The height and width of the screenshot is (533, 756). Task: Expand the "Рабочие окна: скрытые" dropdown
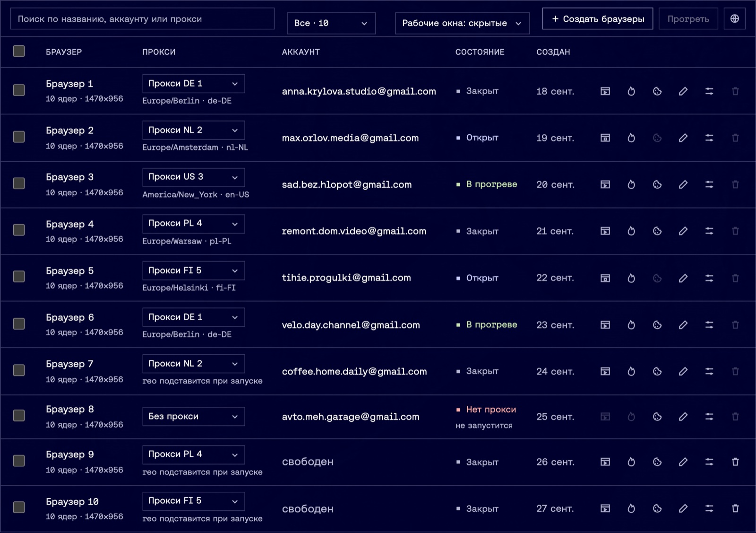(462, 23)
